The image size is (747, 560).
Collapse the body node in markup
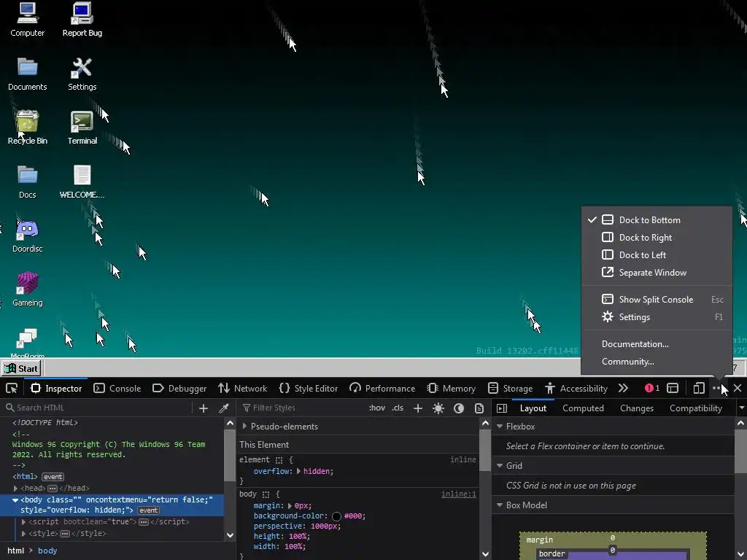point(15,500)
